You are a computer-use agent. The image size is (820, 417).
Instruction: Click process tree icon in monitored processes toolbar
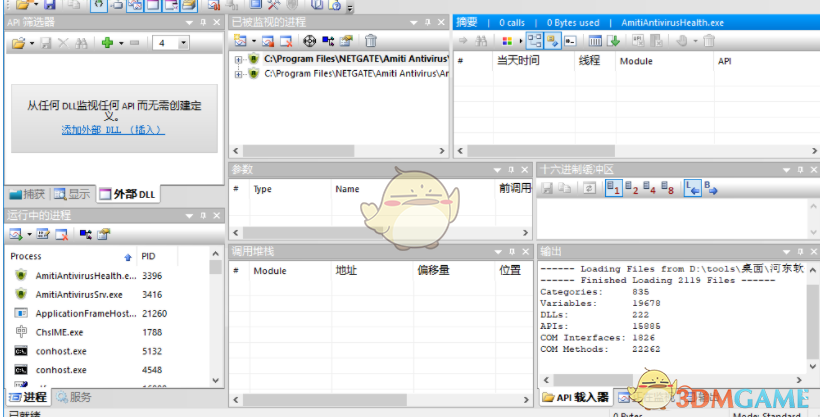click(328, 41)
